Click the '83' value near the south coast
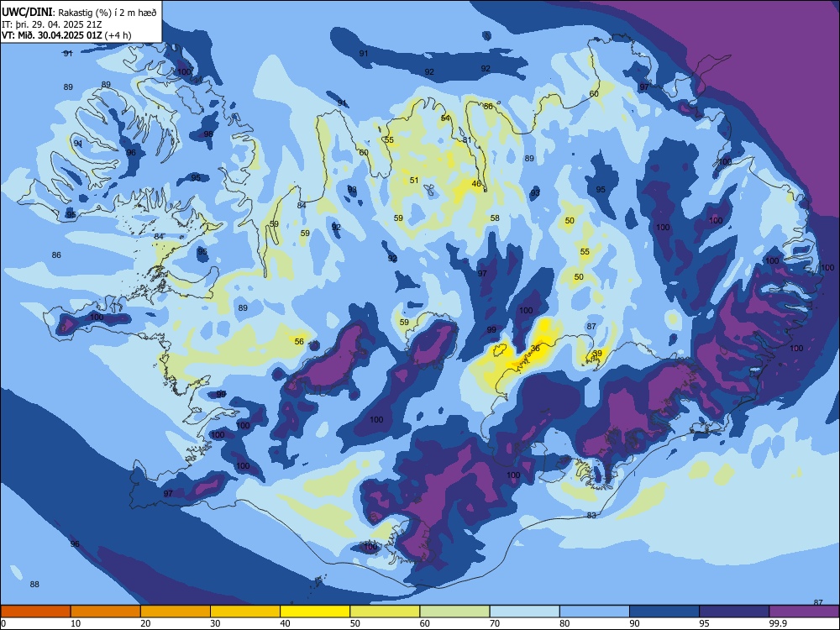840x630 pixels. coord(591,516)
